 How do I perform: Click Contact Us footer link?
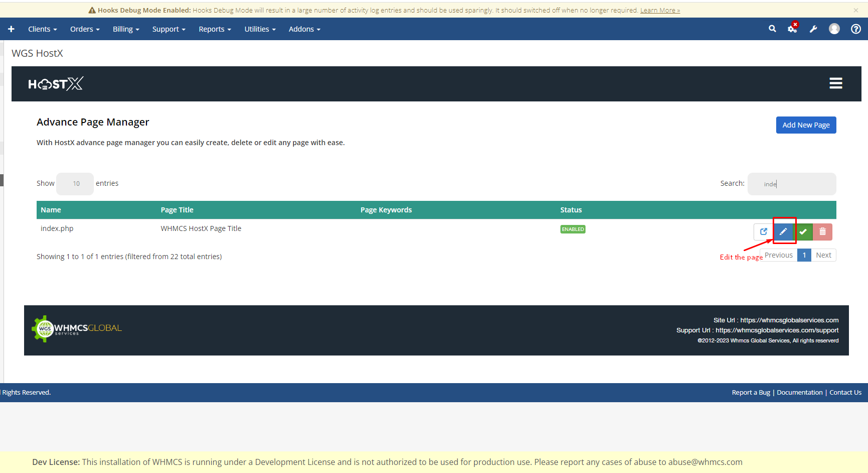[x=845, y=393]
